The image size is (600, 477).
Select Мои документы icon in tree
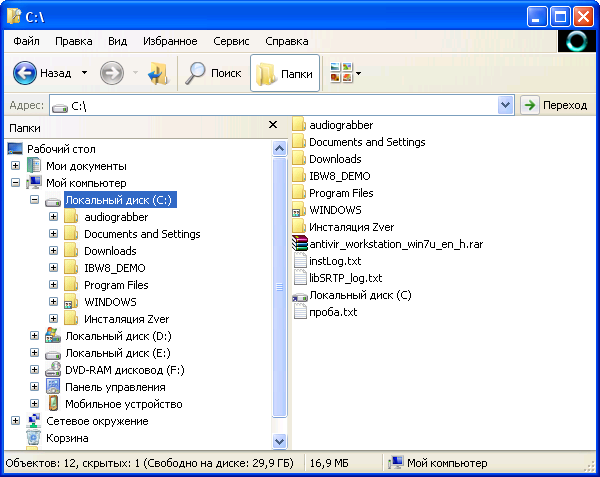(x=34, y=166)
